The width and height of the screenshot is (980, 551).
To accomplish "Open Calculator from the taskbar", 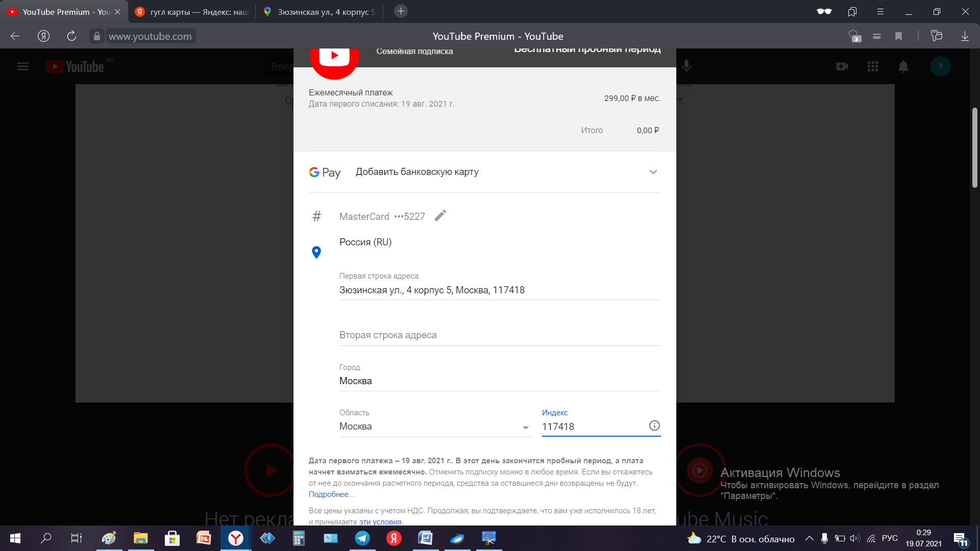I will (x=299, y=538).
